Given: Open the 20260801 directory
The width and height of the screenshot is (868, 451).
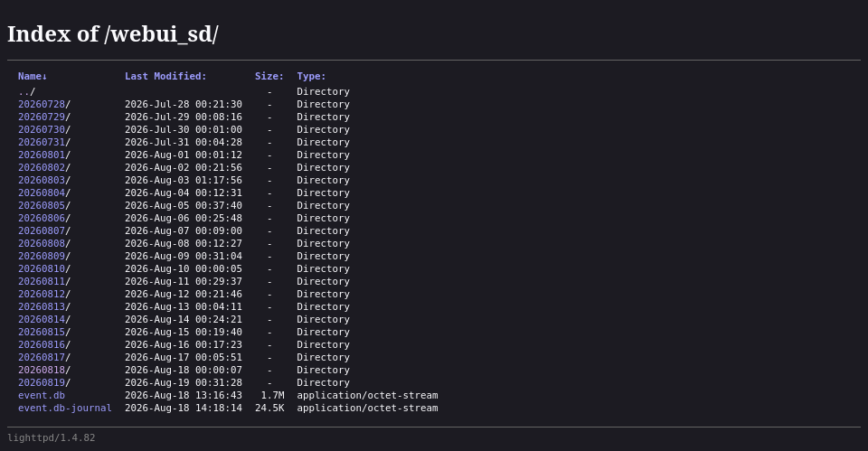Looking at the screenshot, I should coord(42,155).
